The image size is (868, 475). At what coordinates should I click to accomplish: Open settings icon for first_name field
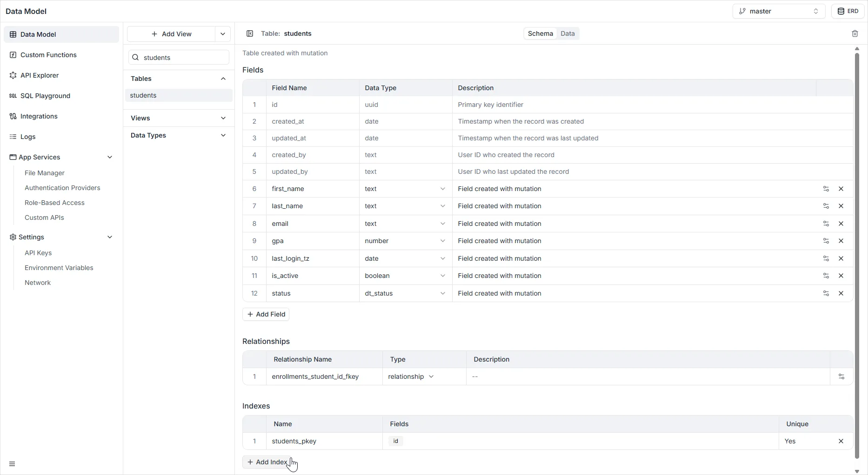826,189
